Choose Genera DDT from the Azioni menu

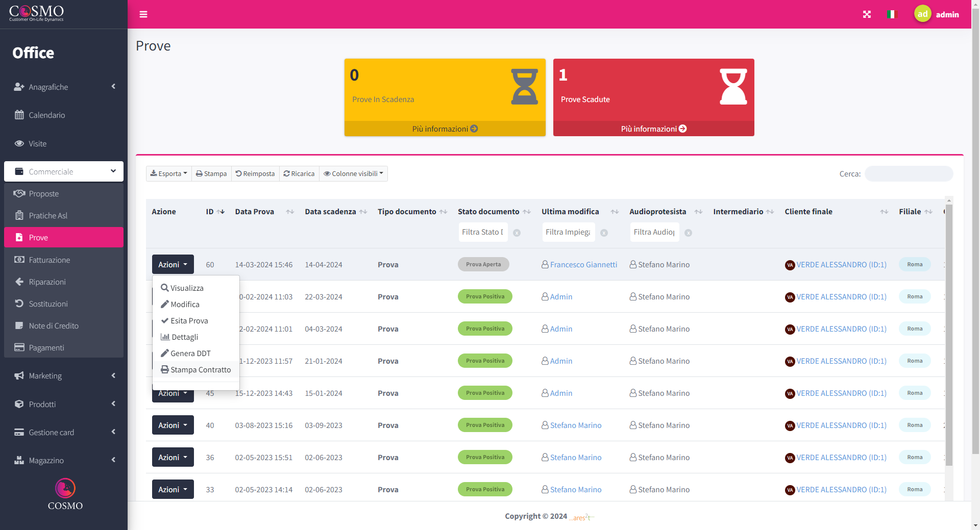[196, 354]
